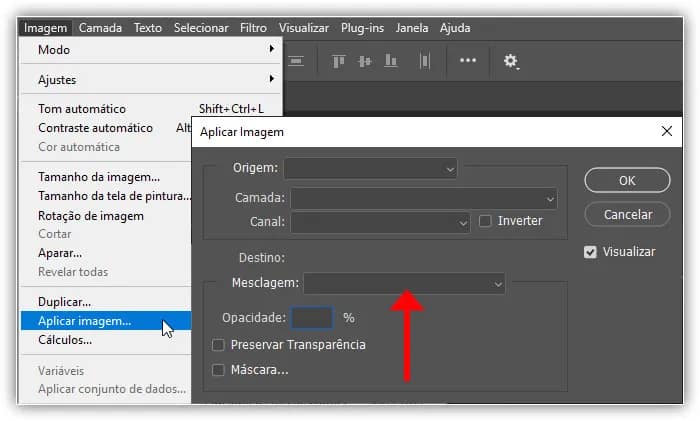Open the Canal dropdown
Screen dimensions: 700x421
380,222
